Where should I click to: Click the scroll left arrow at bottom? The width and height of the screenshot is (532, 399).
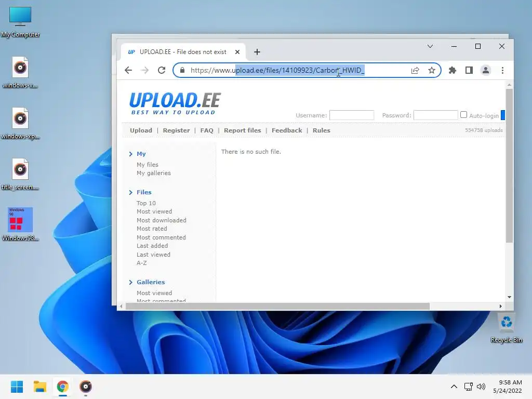(121, 307)
